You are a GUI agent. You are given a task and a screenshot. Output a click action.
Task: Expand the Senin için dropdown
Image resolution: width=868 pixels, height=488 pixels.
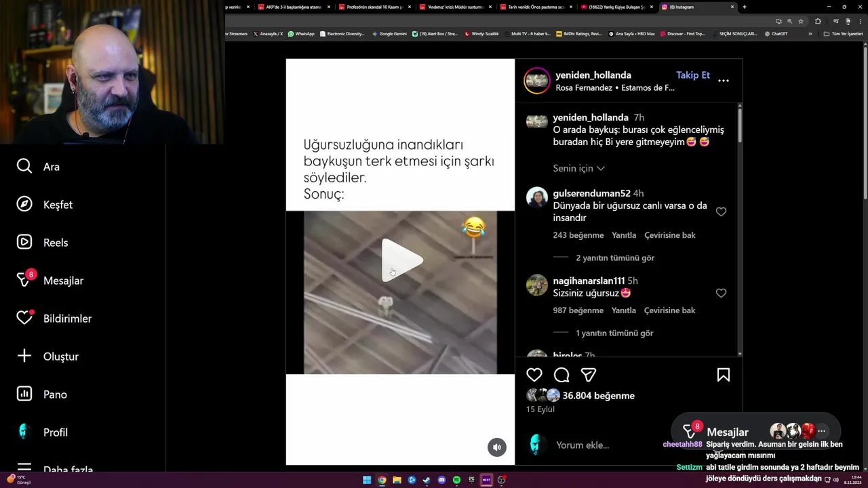(578, 168)
